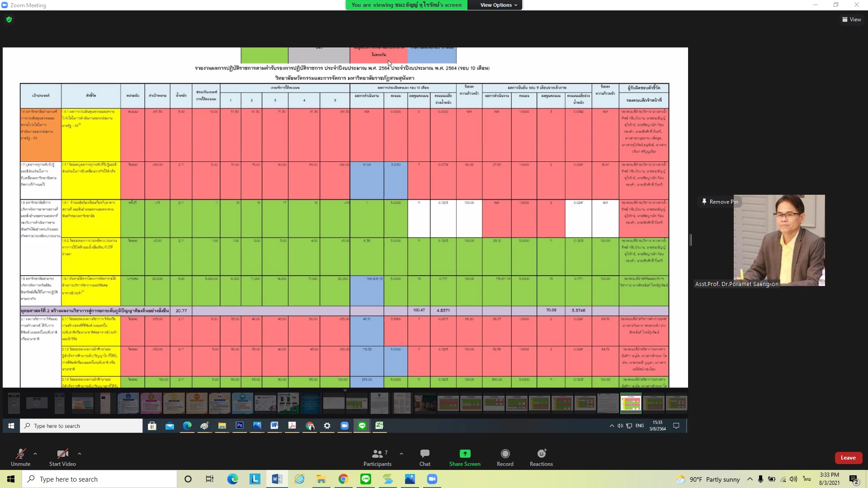Open the View layout menu
The width and height of the screenshot is (868, 488).
point(851,19)
